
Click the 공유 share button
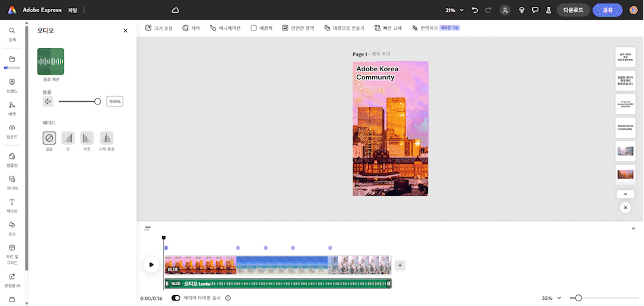point(608,10)
